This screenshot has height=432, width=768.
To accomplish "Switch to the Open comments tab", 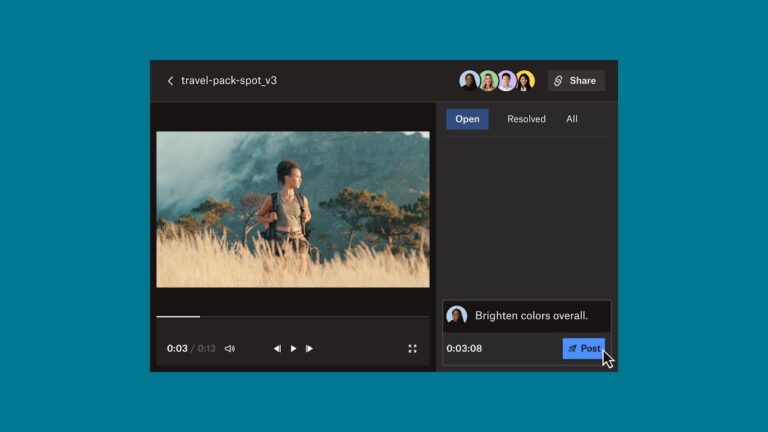I will coord(467,119).
